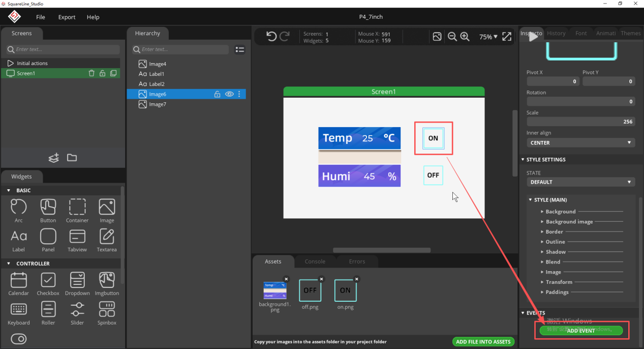Select the Imgbutton widget
Image resolution: width=644 pixels, height=349 pixels.
tap(107, 284)
